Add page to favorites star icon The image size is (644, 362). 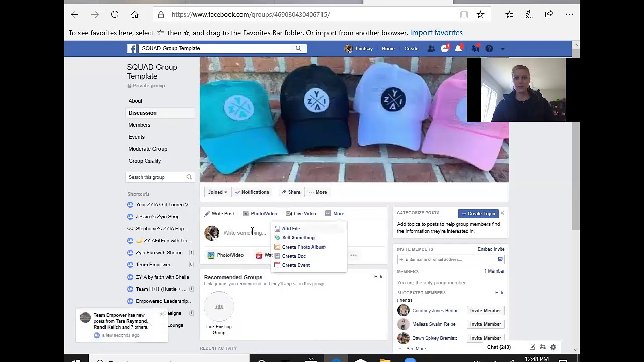coord(480,15)
